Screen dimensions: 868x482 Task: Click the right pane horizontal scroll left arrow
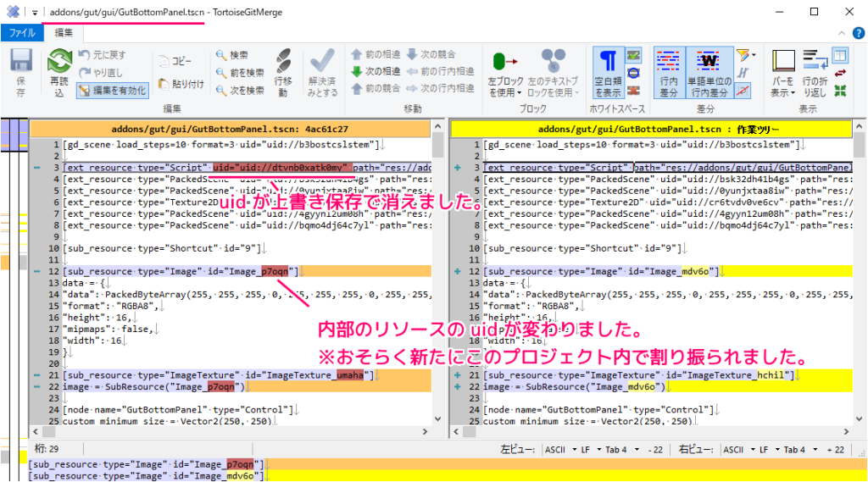click(x=457, y=432)
